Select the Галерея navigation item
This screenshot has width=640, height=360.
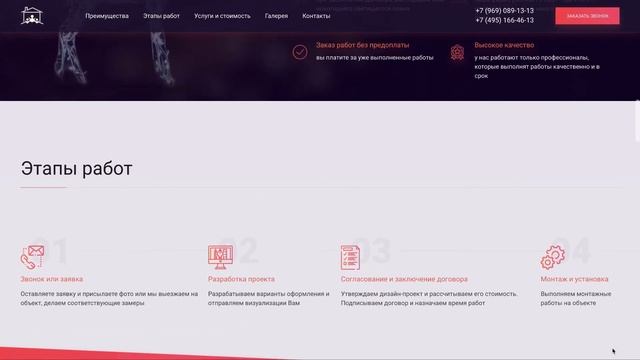(x=276, y=16)
